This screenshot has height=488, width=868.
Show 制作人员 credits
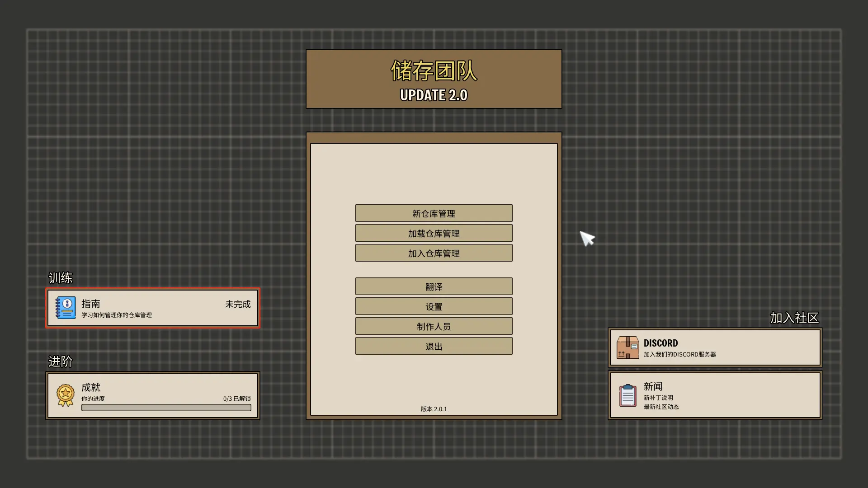point(434,326)
